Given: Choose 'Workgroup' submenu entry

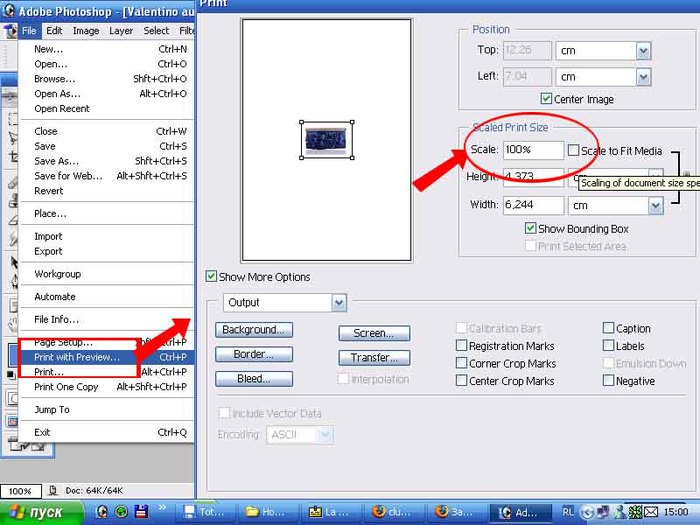Looking at the screenshot, I should (x=107, y=274).
